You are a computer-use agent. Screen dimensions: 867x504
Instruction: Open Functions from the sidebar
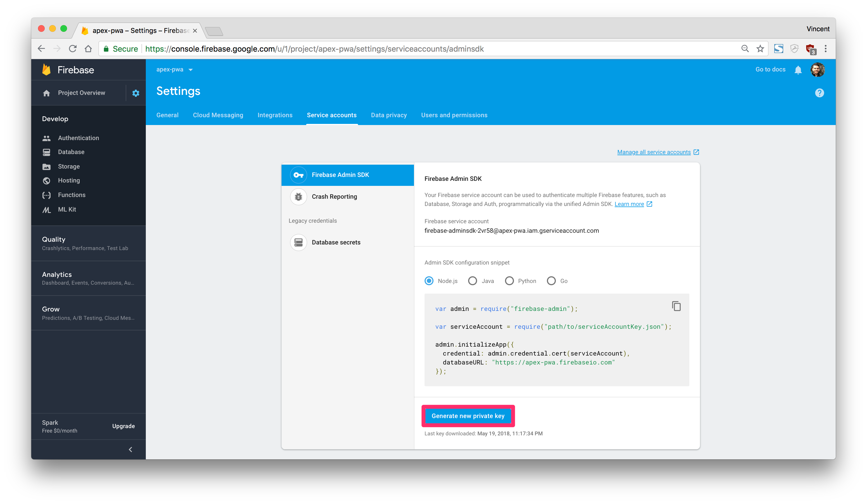(71, 195)
